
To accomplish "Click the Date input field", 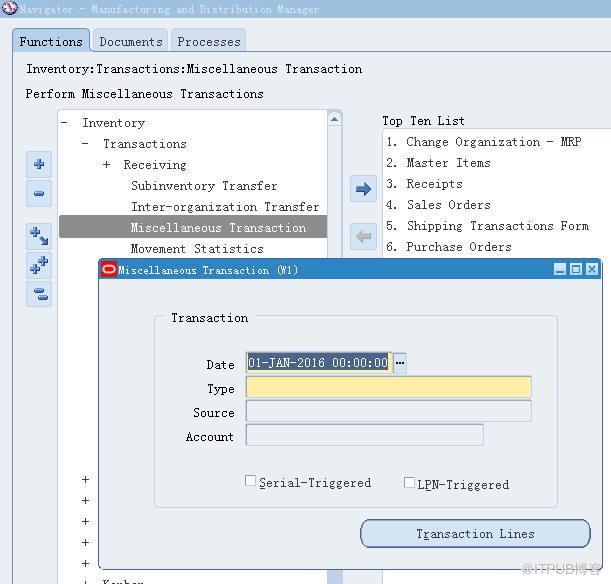I will 319,363.
